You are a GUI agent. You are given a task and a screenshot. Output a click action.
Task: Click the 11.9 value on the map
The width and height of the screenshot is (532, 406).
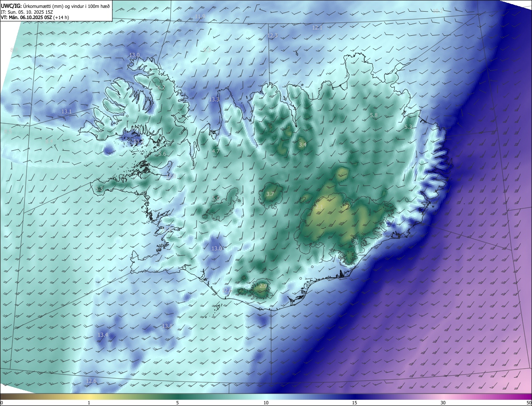[x=200, y=17]
